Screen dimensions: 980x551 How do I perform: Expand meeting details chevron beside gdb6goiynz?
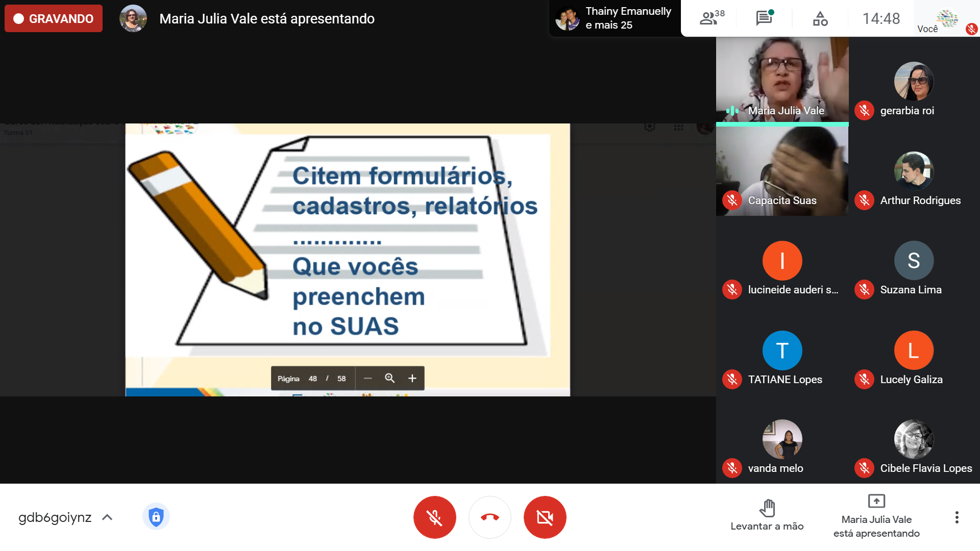[x=107, y=517]
